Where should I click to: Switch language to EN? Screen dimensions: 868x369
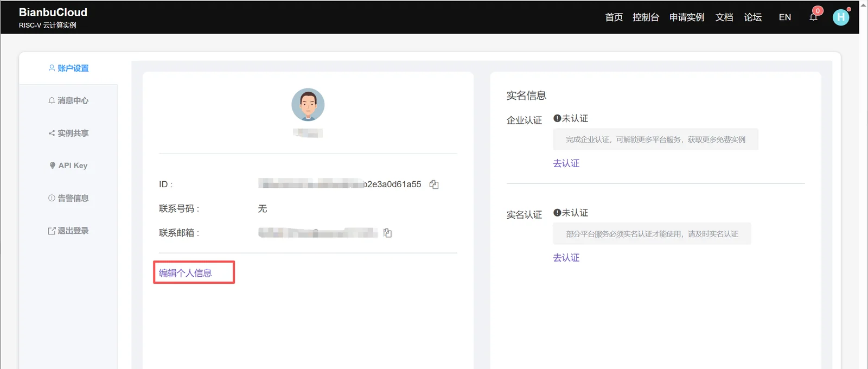[785, 17]
